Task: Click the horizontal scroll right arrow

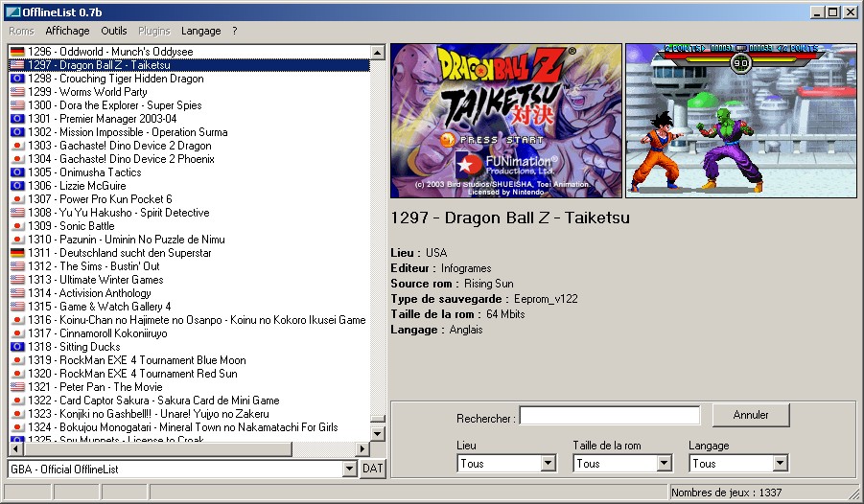Action: (x=362, y=449)
